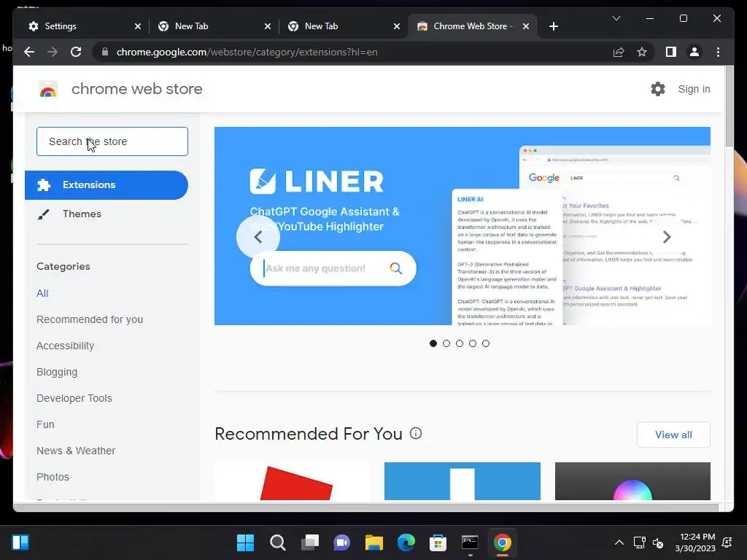Open taskbar Search
The image size is (747, 560).
[x=277, y=542]
